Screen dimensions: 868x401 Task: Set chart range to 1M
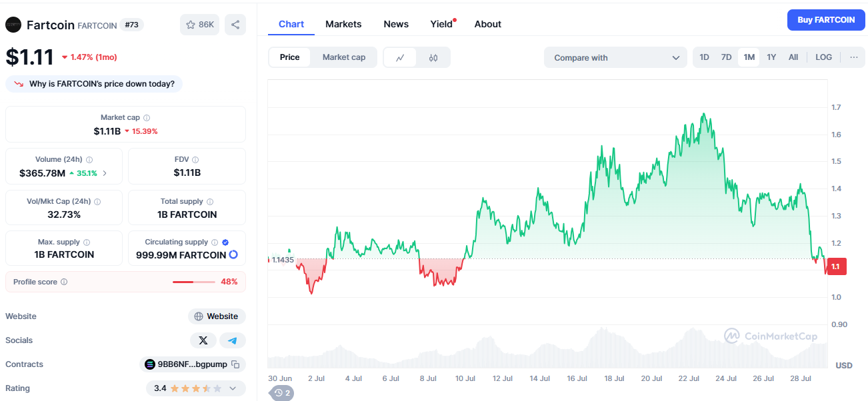[x=749, y=57]
